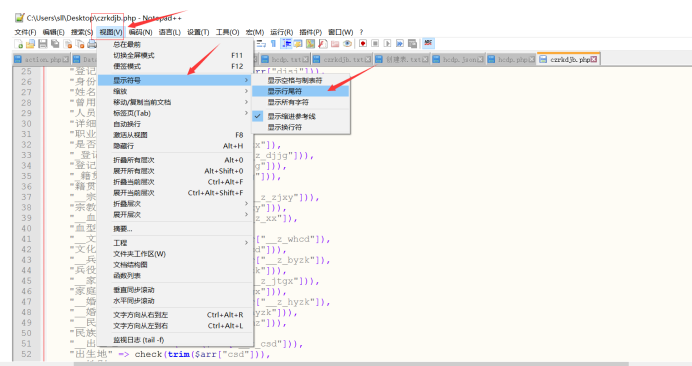Open the 编辑(E) menu

[53, 32]
